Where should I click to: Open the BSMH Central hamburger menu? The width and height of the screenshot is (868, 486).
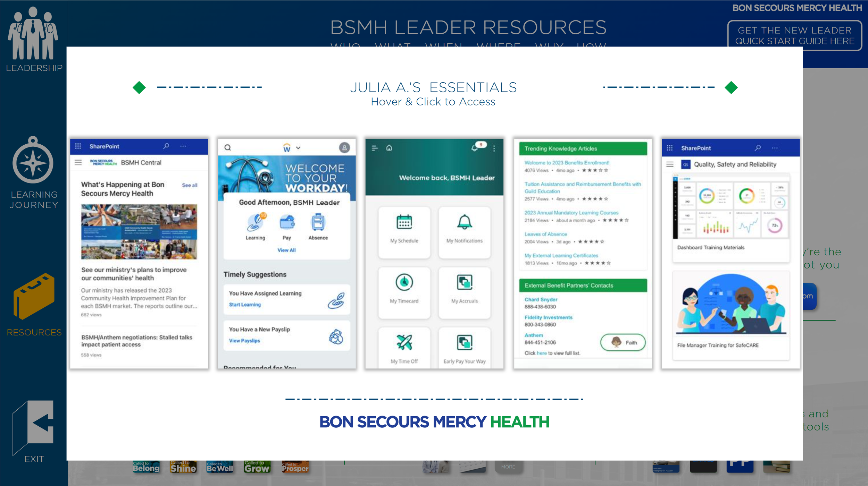click(x=78, y=162)
